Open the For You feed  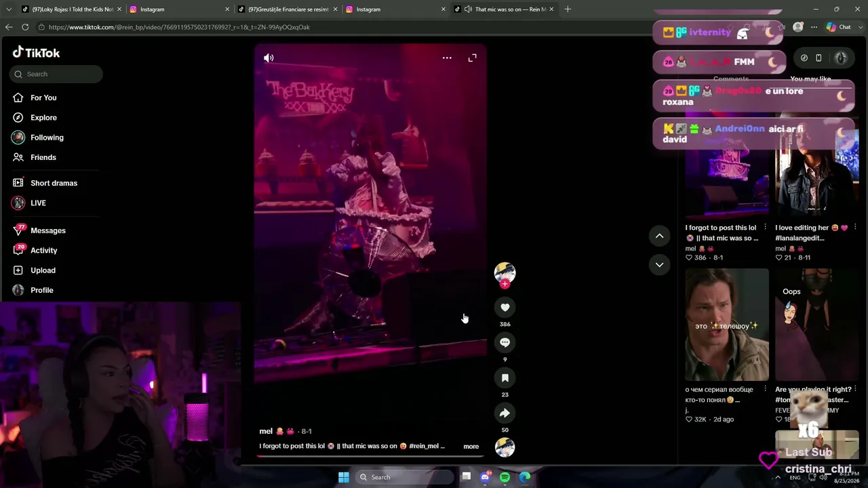pyautogui.click(x=43, y=98)
